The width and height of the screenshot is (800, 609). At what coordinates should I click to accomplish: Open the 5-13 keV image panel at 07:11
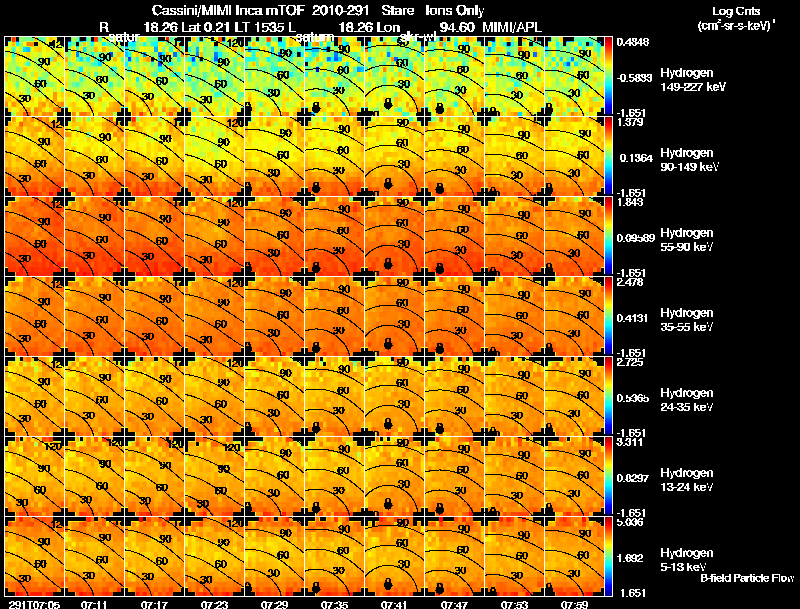click(94, 556)
